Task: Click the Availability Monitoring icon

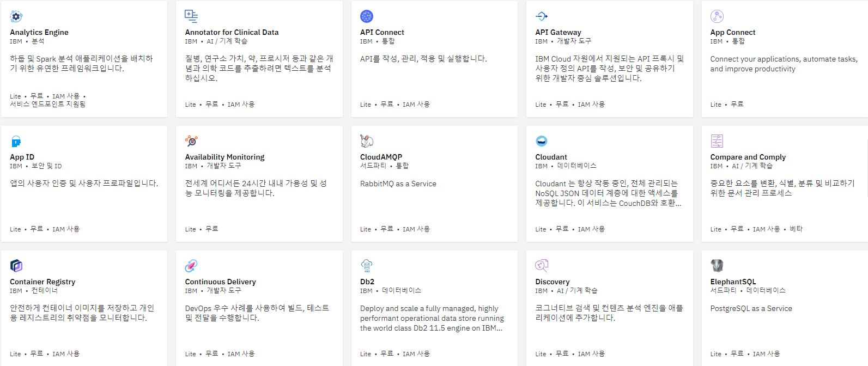Action: point(191,141)
